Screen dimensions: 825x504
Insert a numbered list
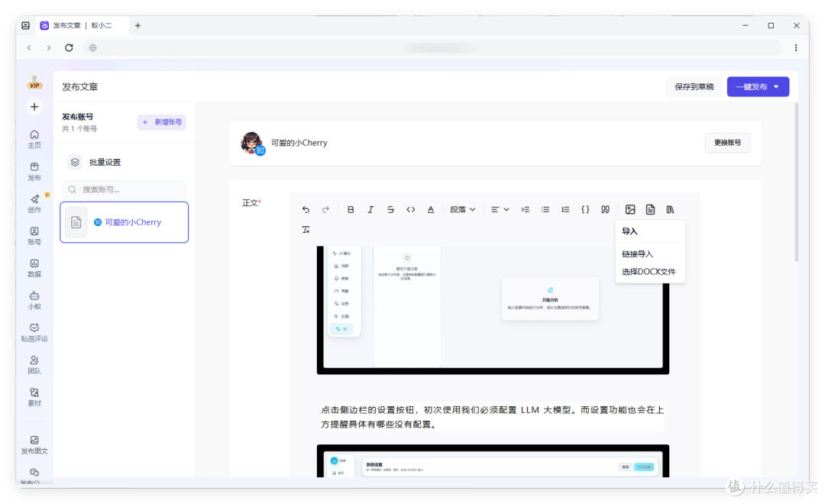pos(565,209)
